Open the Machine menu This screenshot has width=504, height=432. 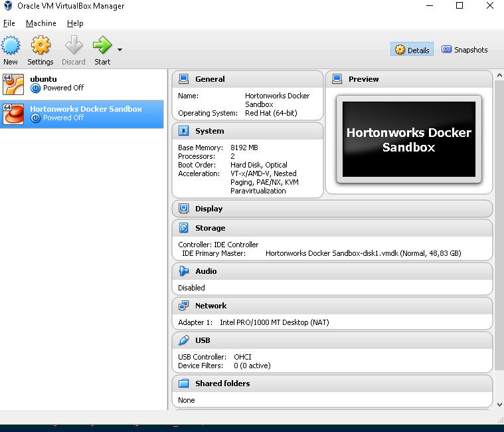click(x=41, y=23)
